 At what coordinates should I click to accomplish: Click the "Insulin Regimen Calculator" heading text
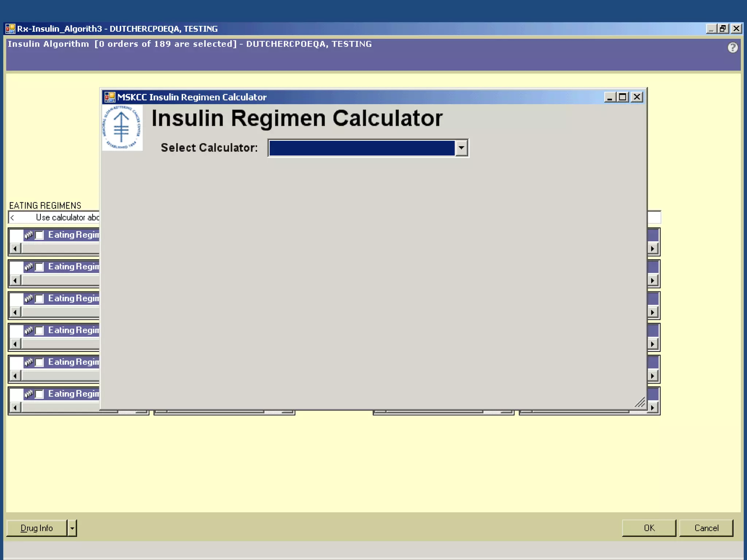click(x=297, y=118)
